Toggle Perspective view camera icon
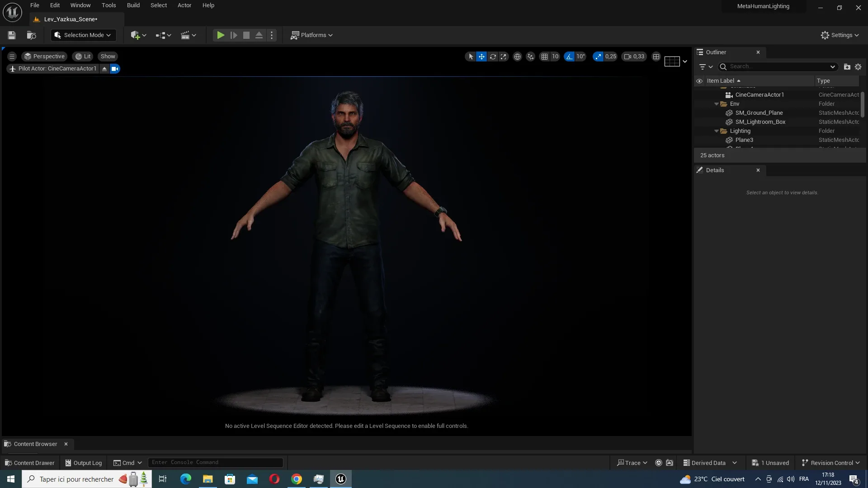The height and width of the screenshot is (488, 868). pyautogui.click(x=28, y=56)
